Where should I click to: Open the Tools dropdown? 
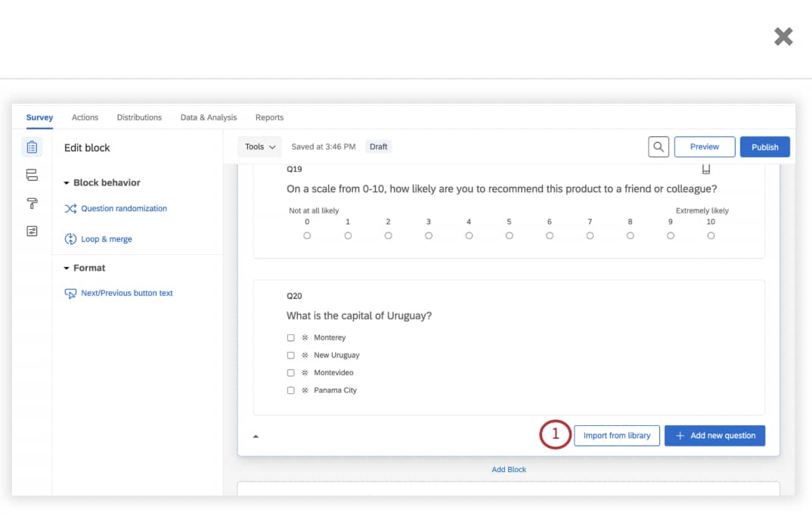click(x=259, y=147)
